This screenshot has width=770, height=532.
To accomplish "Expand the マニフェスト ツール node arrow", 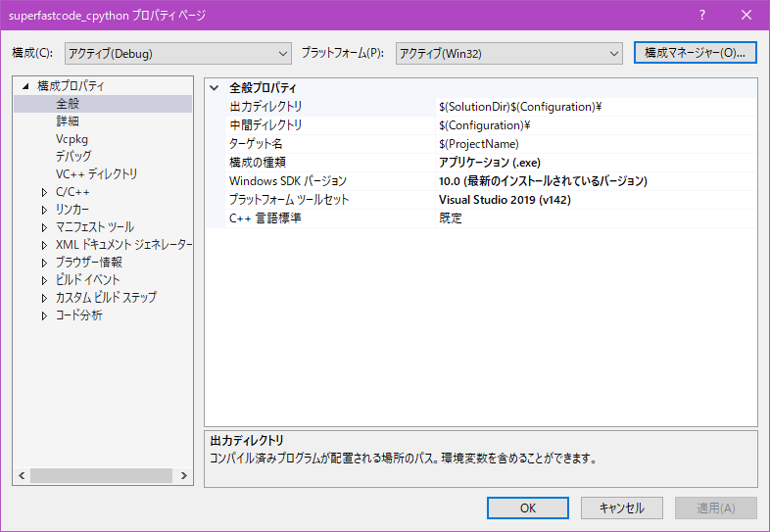I will click(x=44, y=227).
